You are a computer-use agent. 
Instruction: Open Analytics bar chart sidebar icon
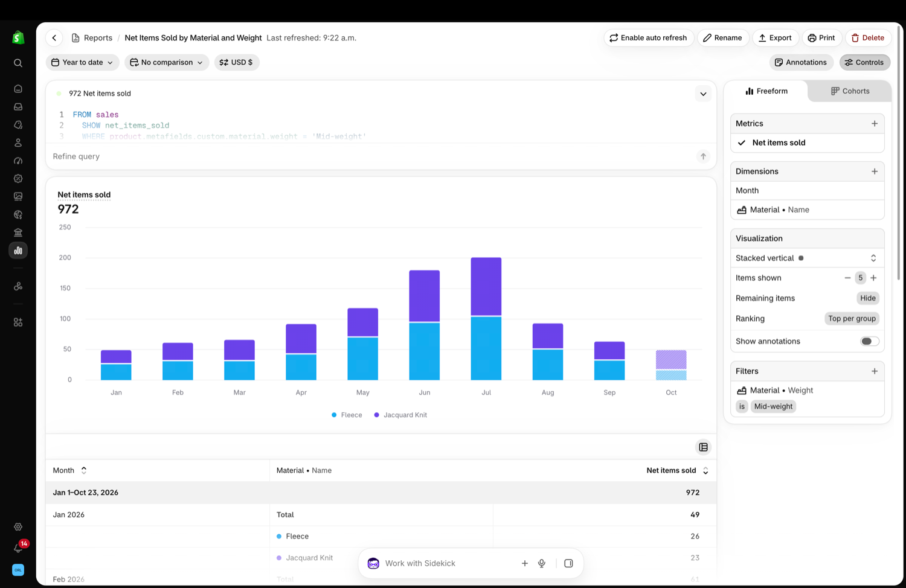[x=18, y=251]
